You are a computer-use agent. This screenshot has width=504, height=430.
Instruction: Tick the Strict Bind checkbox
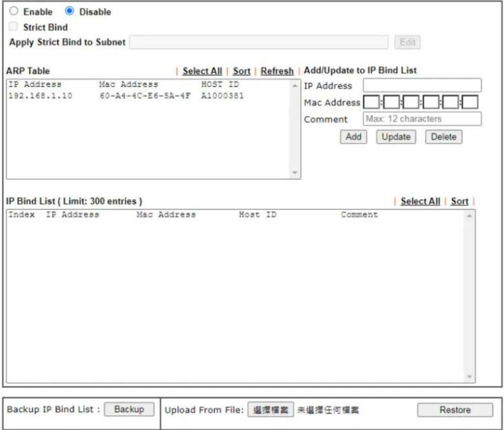[x=13, y=26]
